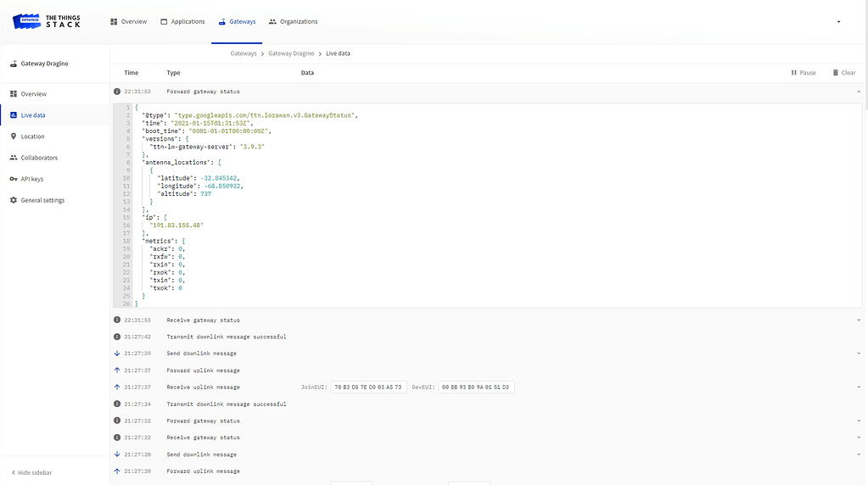Open API keys in sidebar
The width and height of the screenshot is (868, 485).
click(31, 179)
